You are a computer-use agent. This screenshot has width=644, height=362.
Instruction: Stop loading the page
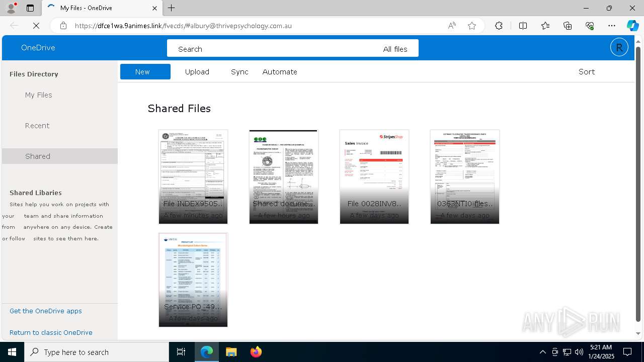point(36,26)
